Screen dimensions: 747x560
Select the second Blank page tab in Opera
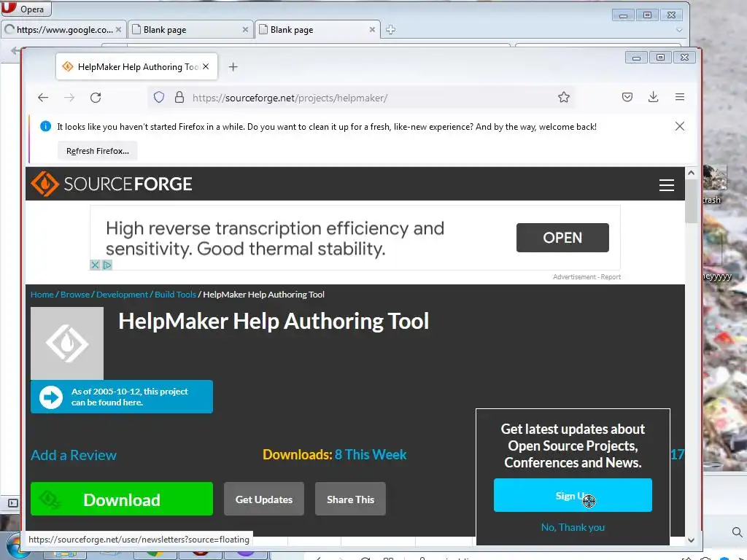[317, 29]
